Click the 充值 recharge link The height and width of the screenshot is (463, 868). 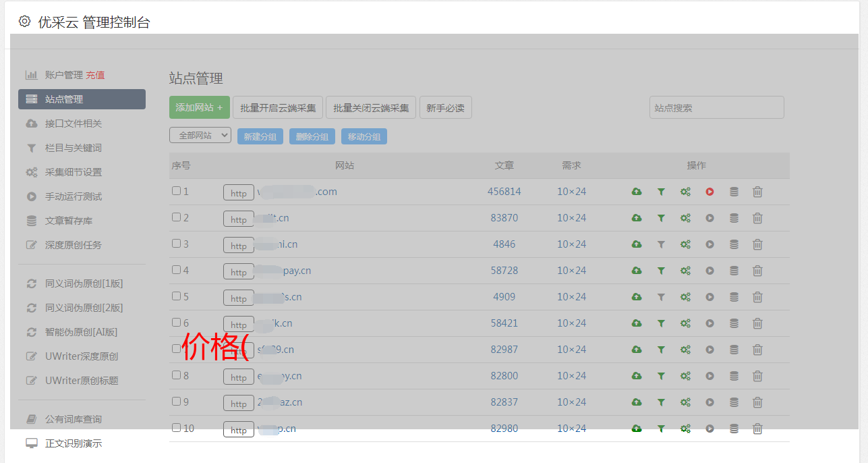click(95, 75)
